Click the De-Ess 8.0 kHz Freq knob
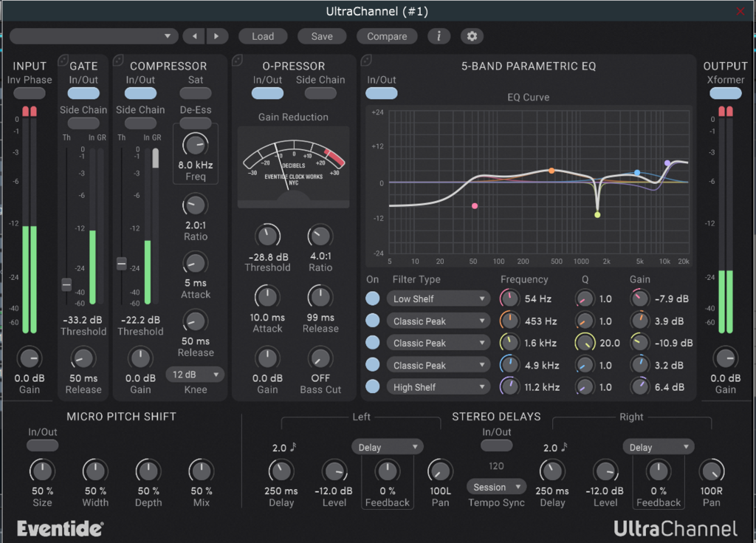This screenshot has height=543, width=756. pos(195,144)
